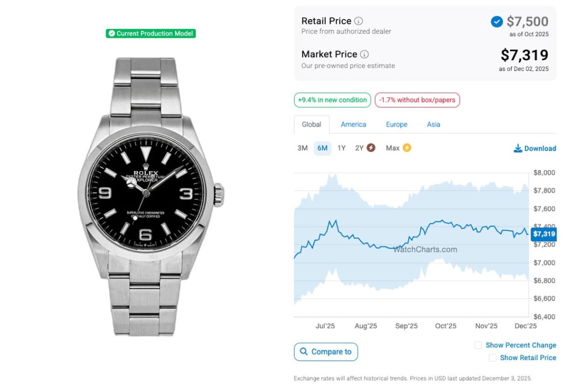Click the download arrow icon

[518, 148]
